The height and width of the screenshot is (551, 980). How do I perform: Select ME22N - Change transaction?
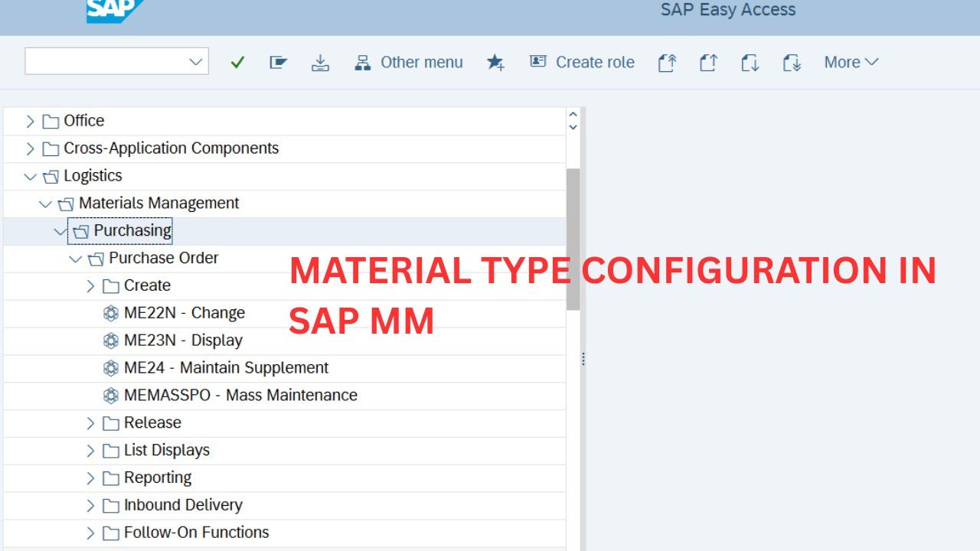pos(185,313)
